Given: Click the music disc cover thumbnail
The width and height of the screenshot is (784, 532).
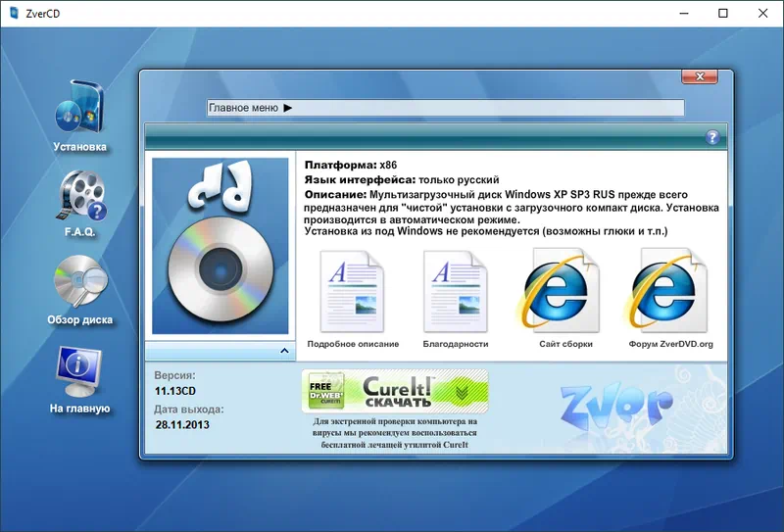Looking at the screenshot, I should coord(220,246).
